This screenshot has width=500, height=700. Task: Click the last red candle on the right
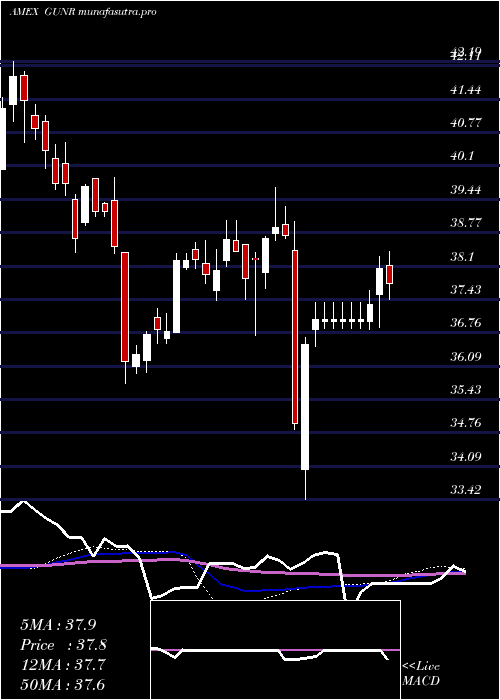389,274
